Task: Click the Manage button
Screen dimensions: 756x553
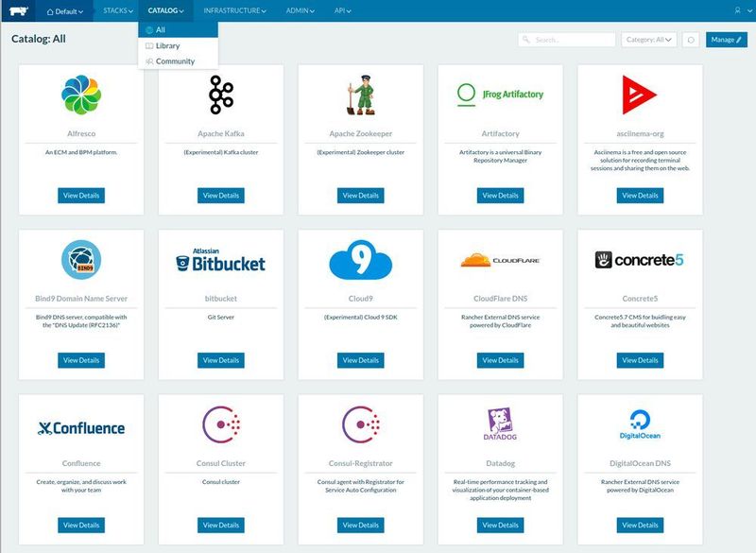Action: click(x=727, y=40)
